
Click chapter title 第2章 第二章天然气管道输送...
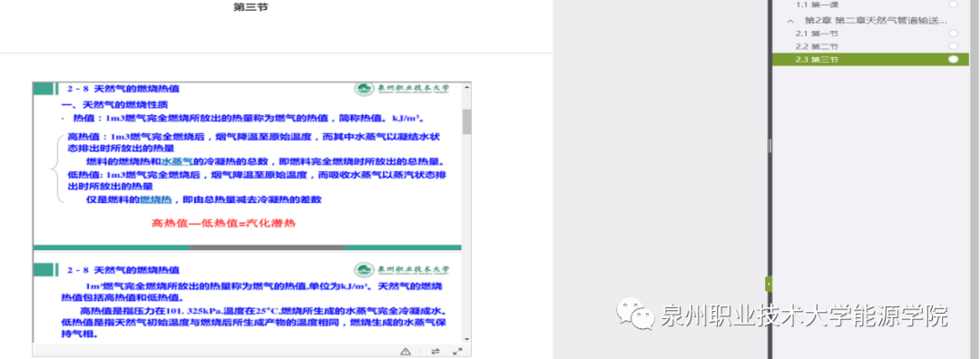point(875,21)
